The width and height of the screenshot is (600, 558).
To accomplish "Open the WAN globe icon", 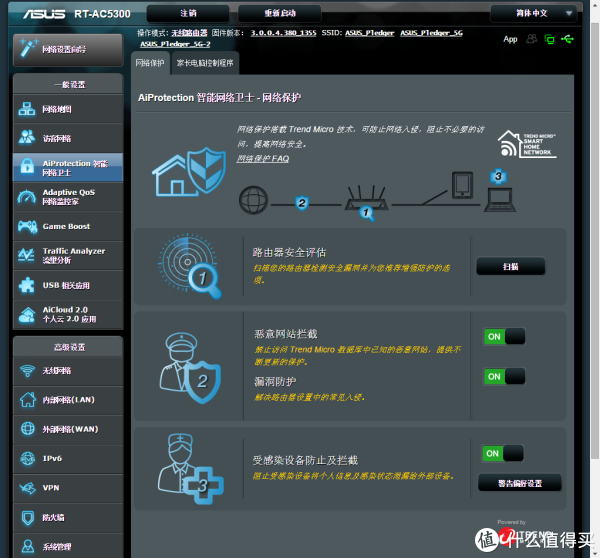I will pyautogui.click(x=28, y=429).
